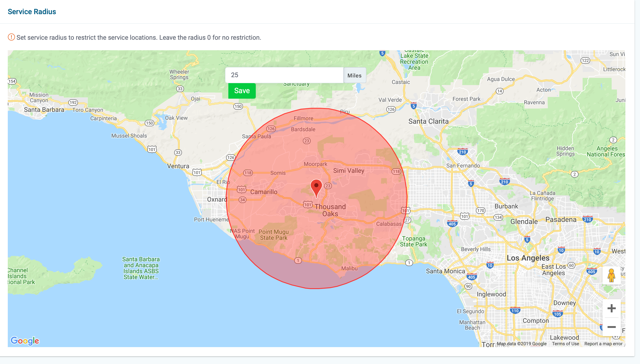
Task: Click the Mussel Shoals label
Action: (x=129, y=136)
